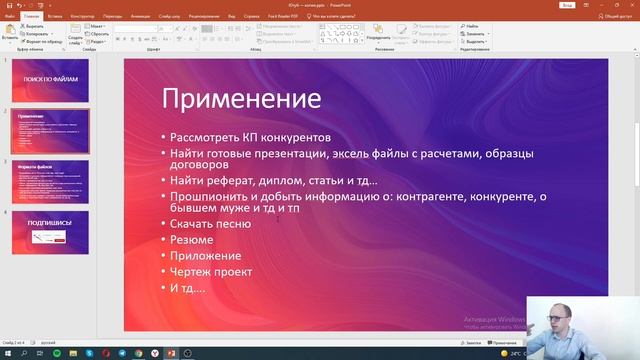The height and width of the screenshot is (360, 640).
Task: Open Windows taskbar search
Action: click(x=24, y=353)
